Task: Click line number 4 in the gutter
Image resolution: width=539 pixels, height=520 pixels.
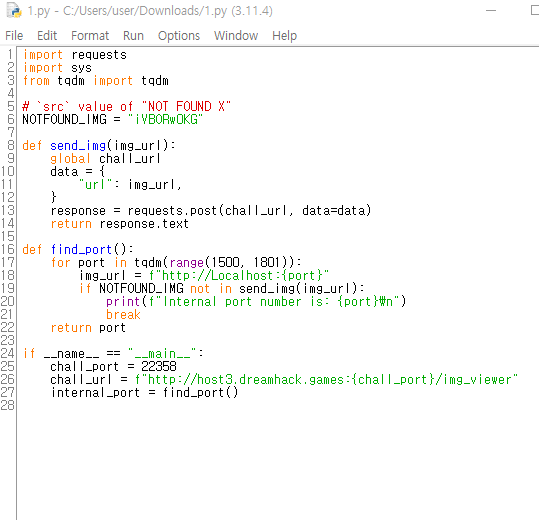Action: click(10, 93)
